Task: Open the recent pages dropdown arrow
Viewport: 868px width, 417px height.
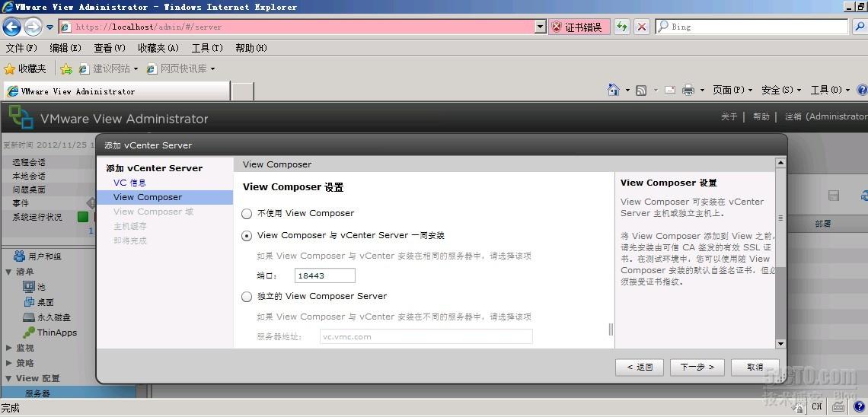Action: 49,27
